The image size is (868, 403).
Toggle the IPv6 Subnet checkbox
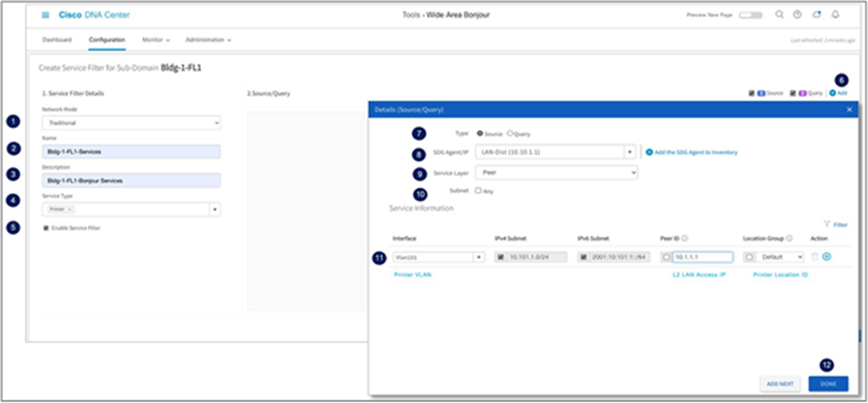583,257
